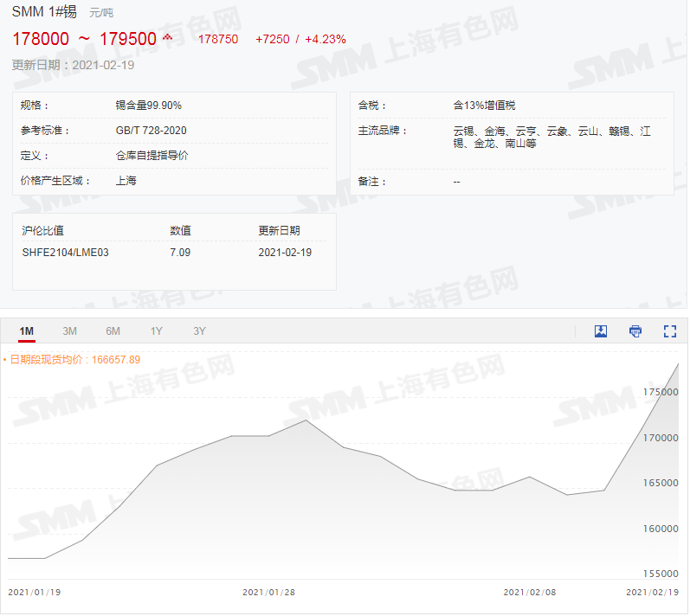
Task: Switch to the 6M time range tab
Action: [113, 331]
